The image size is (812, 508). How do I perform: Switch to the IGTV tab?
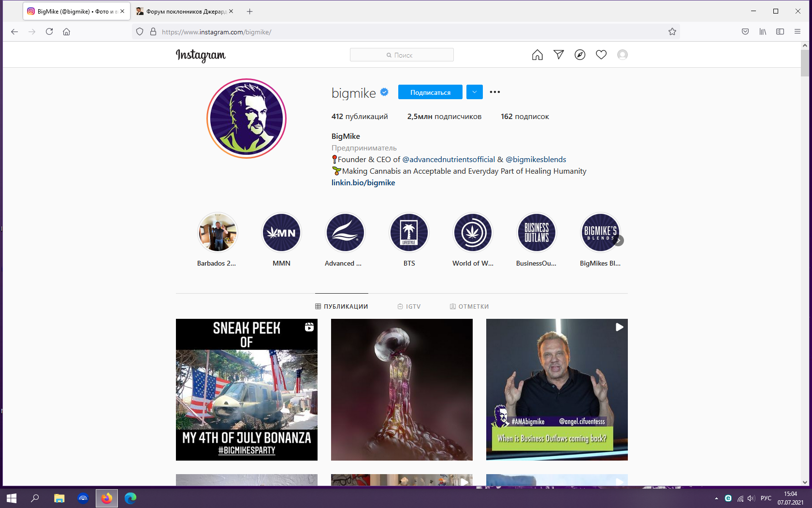[409, 307]
